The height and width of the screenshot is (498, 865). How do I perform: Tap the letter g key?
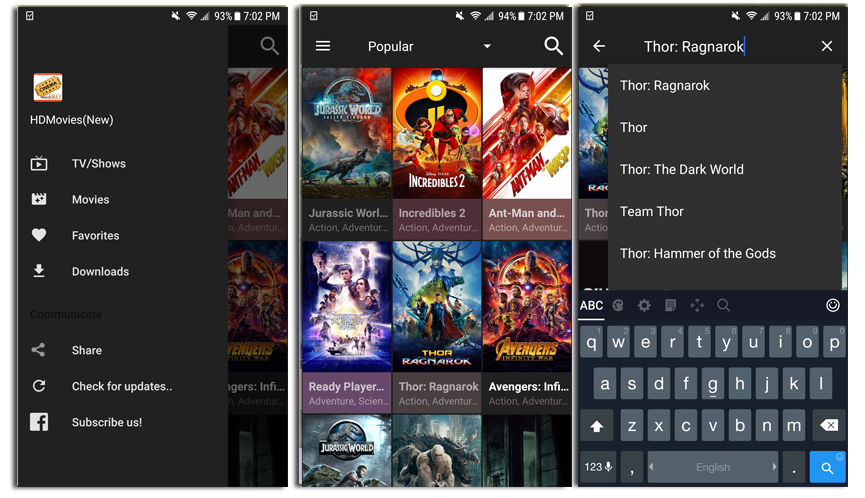click(x=713, y=383)
